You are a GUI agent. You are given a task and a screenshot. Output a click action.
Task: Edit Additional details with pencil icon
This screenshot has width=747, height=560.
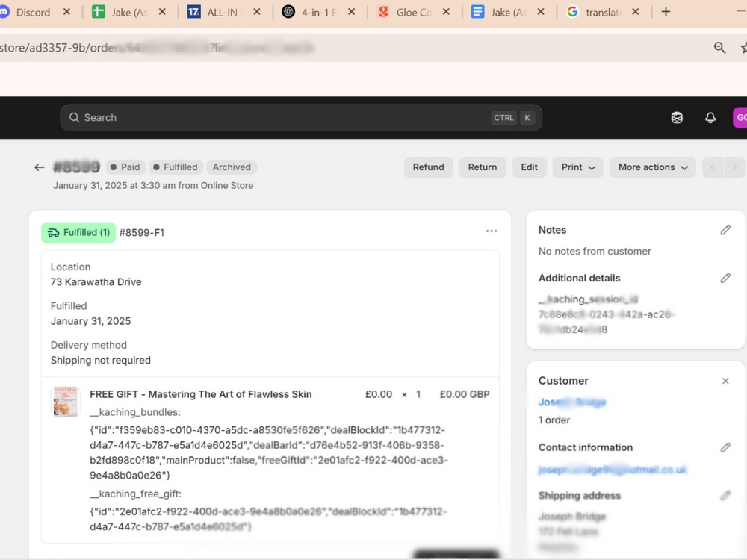(725, 278)
